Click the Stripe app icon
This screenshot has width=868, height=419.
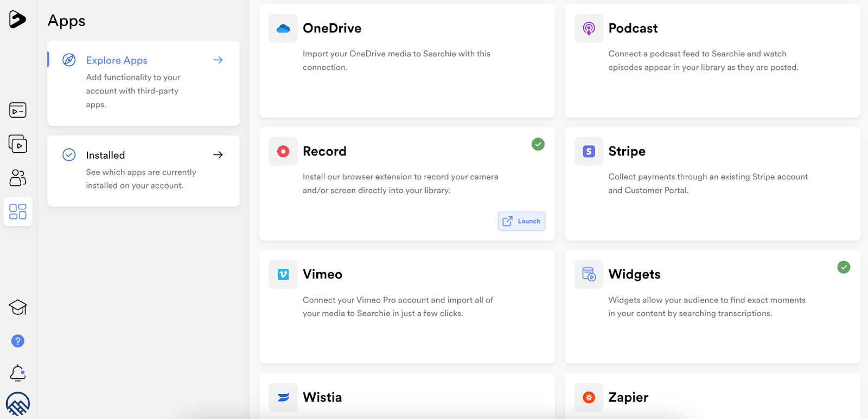[x=589, y=151]
